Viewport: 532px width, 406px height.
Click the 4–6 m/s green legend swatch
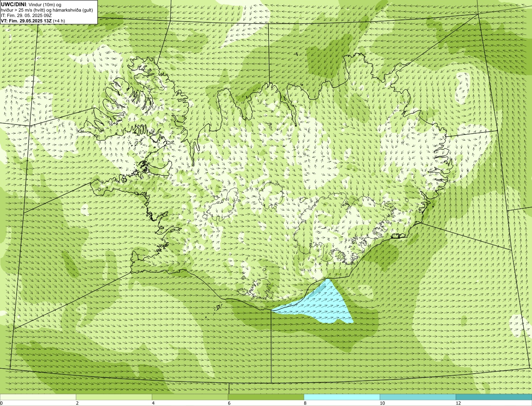click(x=190, y=397)
